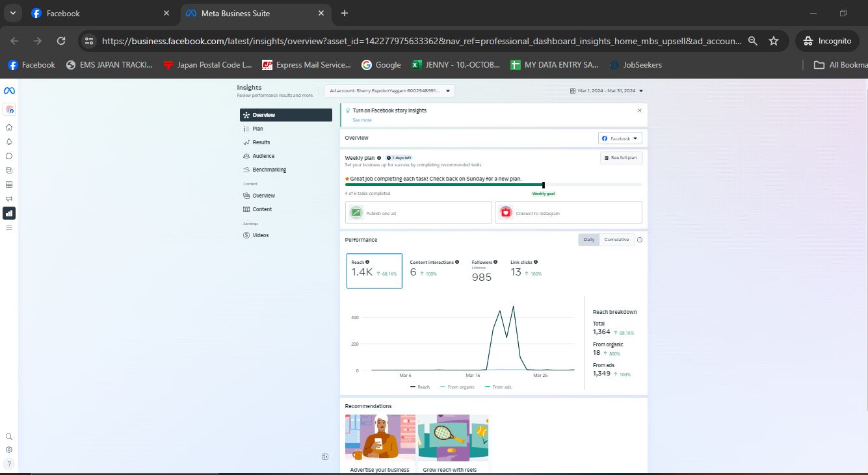Viewport: 868px width, 475px height.
Task: Click the See full plan button
Action: click(621, 158)
